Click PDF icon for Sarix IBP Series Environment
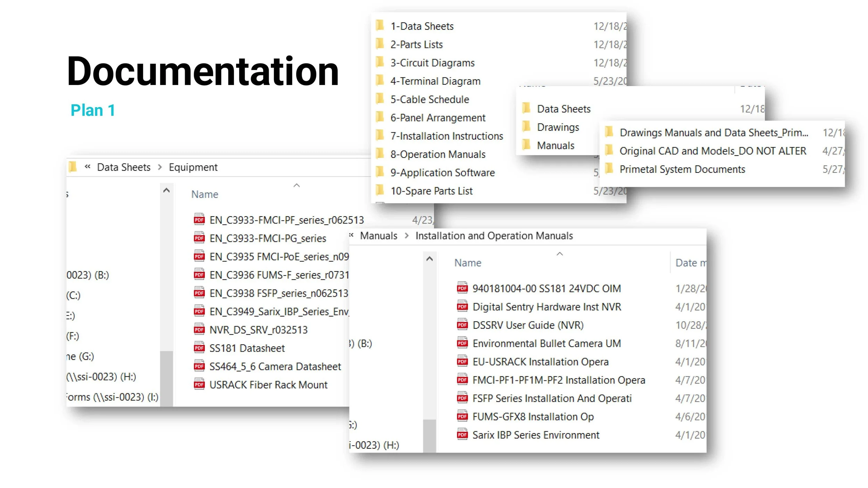The image size is (868, 488). point(462,434)
